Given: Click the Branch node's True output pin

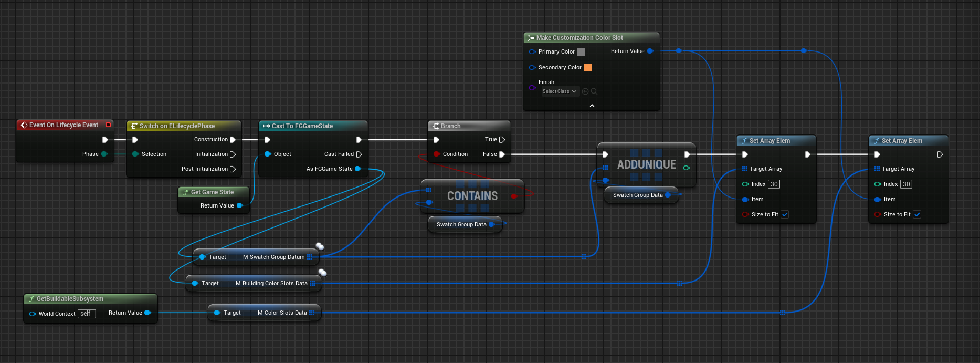Looking at the screenshot, I should (x=502, y=140).
